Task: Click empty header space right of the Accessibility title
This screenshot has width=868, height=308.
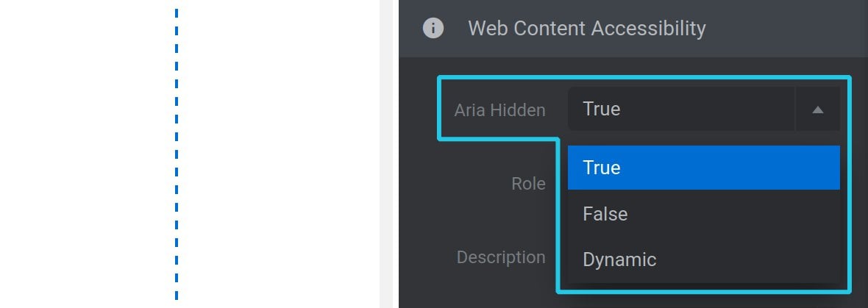Action: (x=786, y=28)
